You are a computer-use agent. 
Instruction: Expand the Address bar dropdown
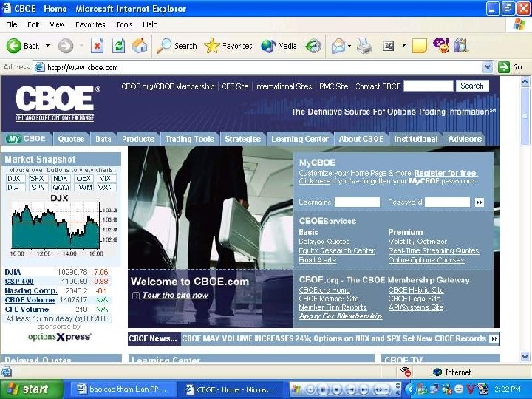[x=488, y=67]
